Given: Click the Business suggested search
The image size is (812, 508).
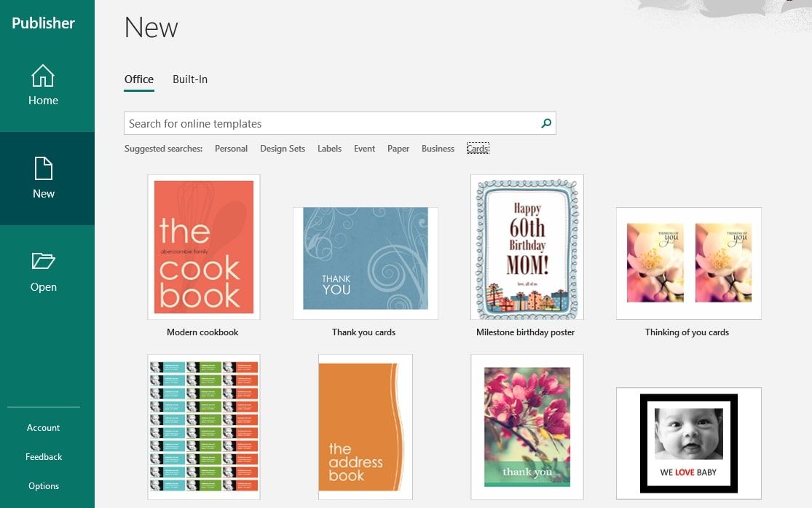Looking at the screenshot, I should (438, 148).
